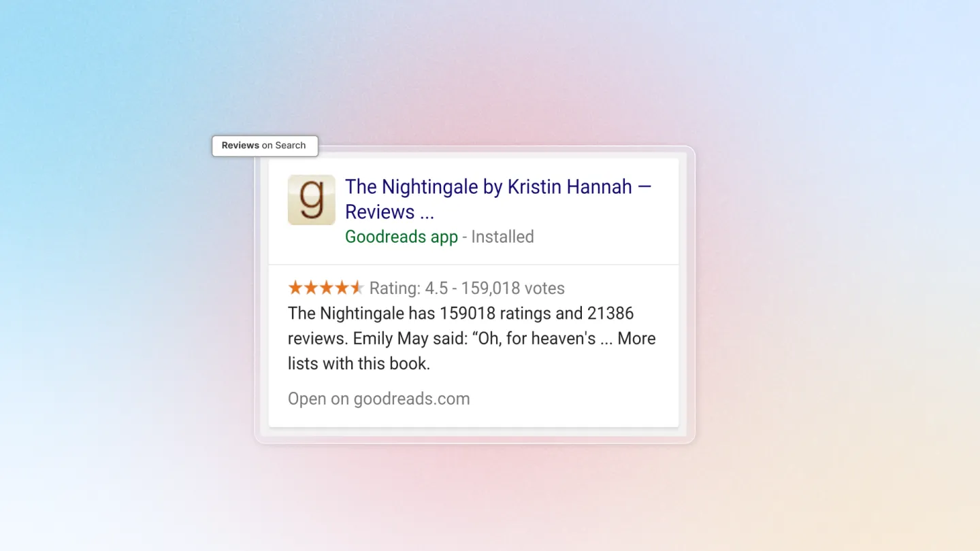
Task: Click the Goodreads 'g' app icon
Action: [x=311, y=199]
